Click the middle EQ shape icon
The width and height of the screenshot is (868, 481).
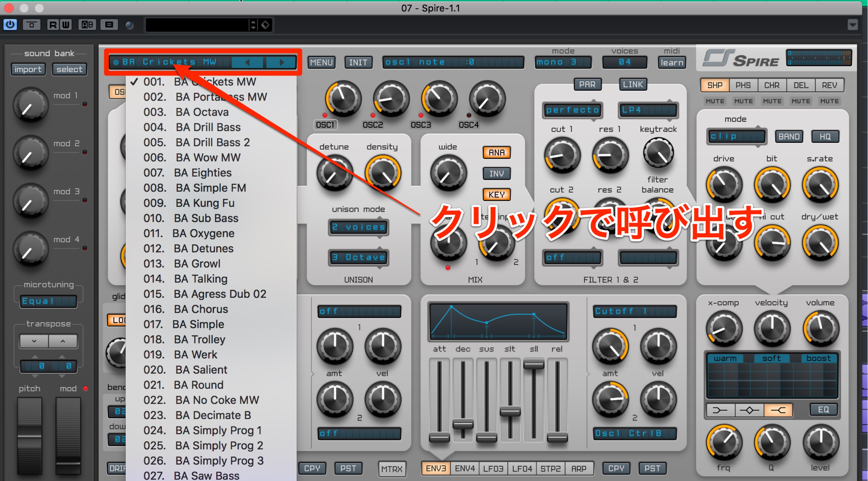tap(749, 410)
